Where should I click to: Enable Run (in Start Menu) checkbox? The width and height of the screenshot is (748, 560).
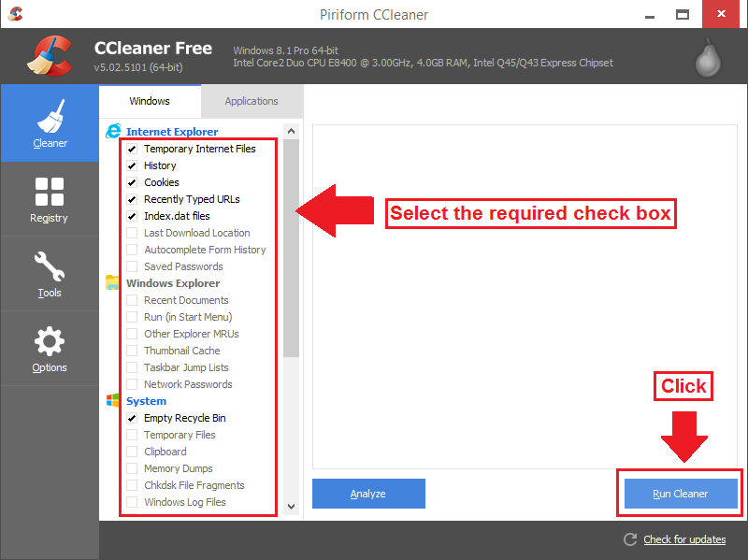[132, 317]
